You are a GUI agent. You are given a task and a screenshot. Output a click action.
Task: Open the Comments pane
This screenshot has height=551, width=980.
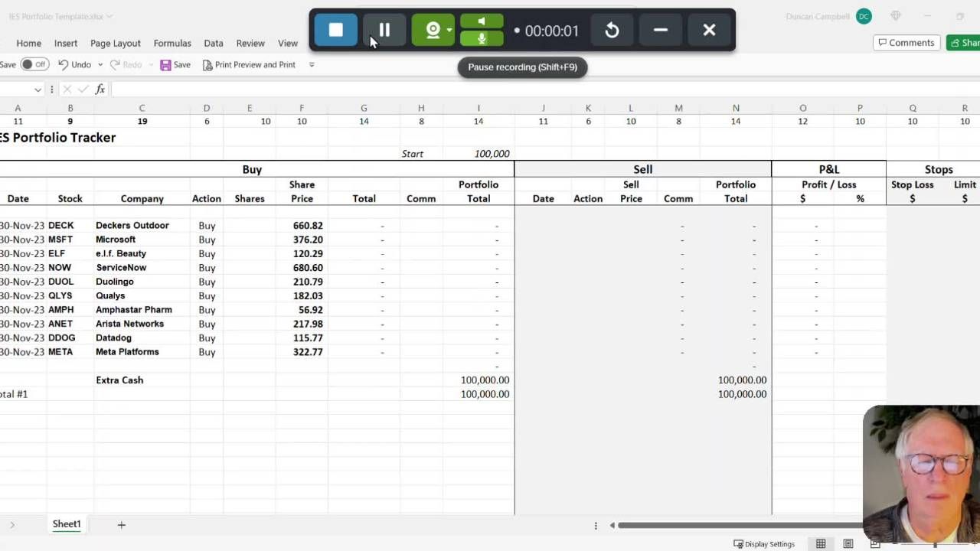(906, 43)
